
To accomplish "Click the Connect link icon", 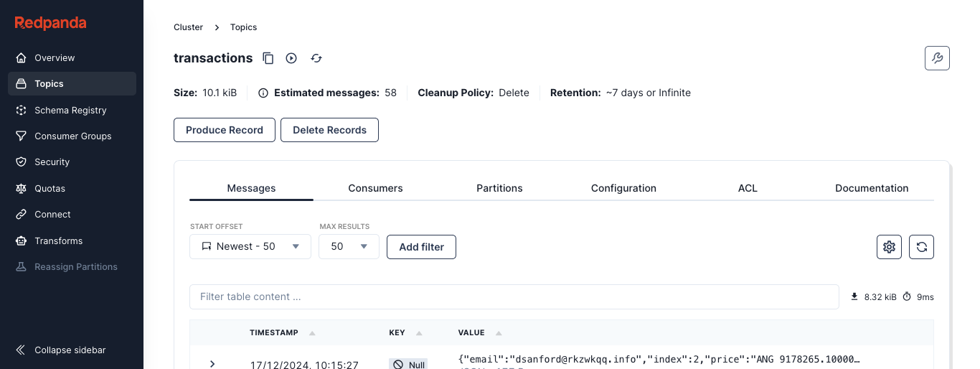I will (21, 214).
